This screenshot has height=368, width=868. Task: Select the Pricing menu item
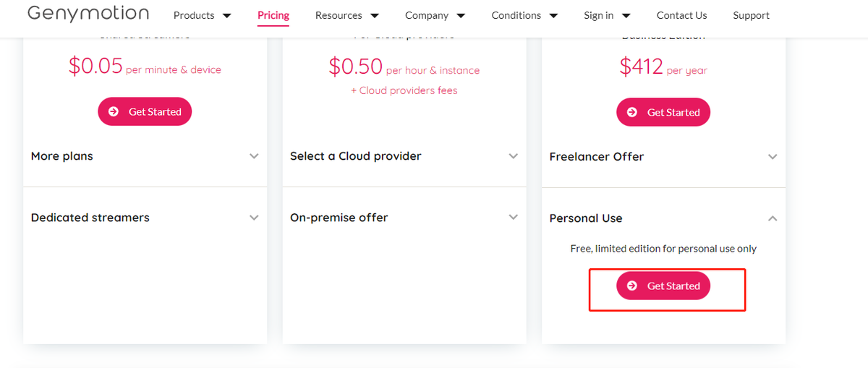[x=273, y=15]
